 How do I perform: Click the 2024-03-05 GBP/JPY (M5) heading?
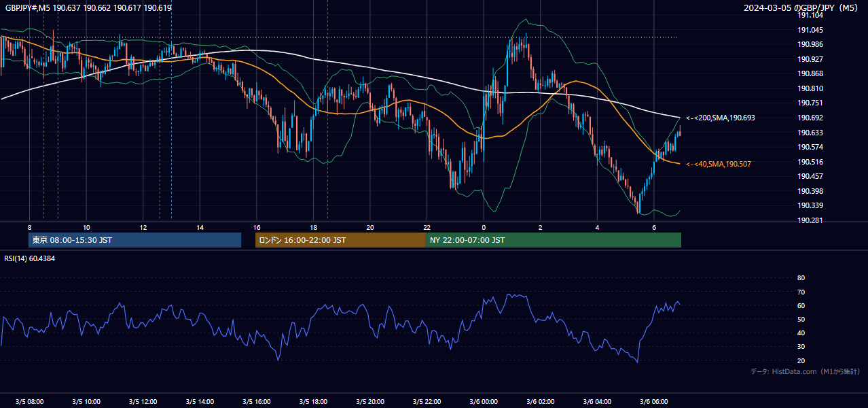click(802, 7)
